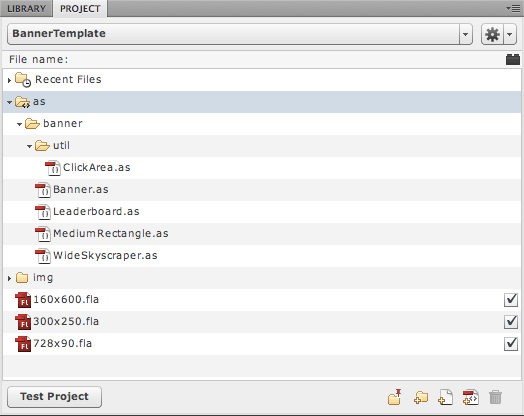Click the ClickArea.as file icon
This screenshot has height=416, width=524.
click(x=53, y=168)
